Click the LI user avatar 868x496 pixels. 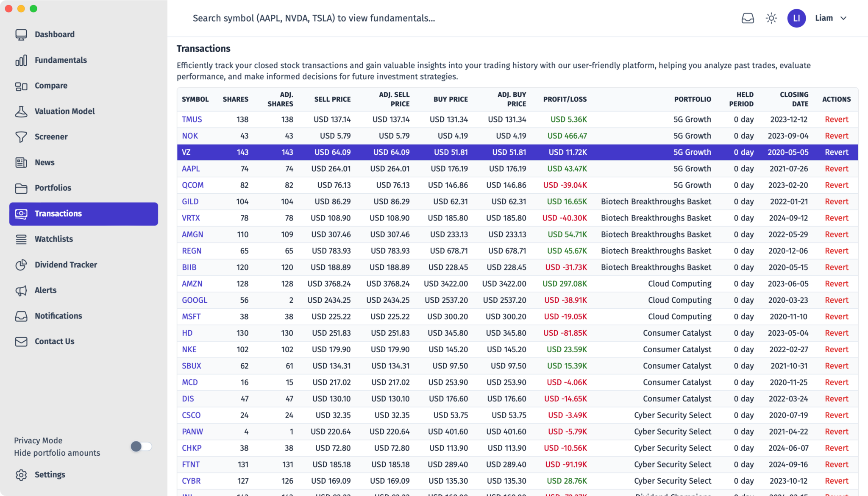tap(796, 18)
